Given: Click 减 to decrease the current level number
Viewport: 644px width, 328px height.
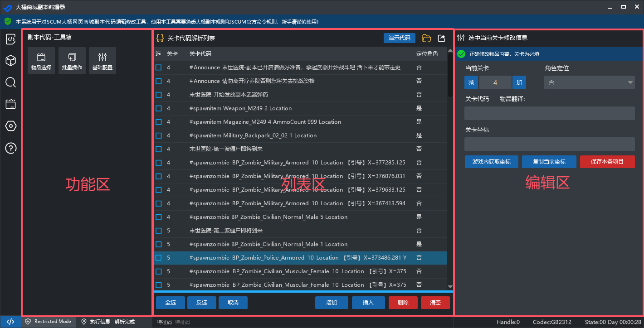Looking at the screenshot, I should coord(471,82).
